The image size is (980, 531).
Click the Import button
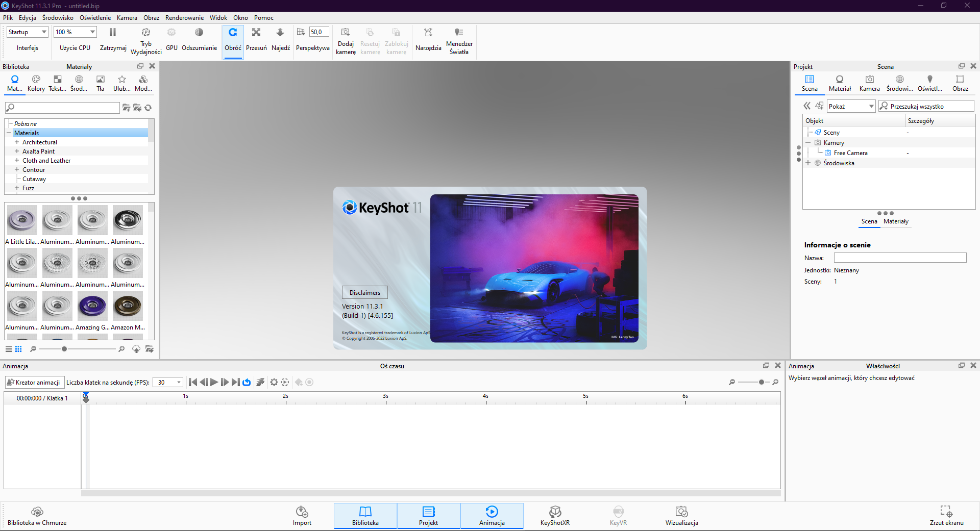point(302,516)
